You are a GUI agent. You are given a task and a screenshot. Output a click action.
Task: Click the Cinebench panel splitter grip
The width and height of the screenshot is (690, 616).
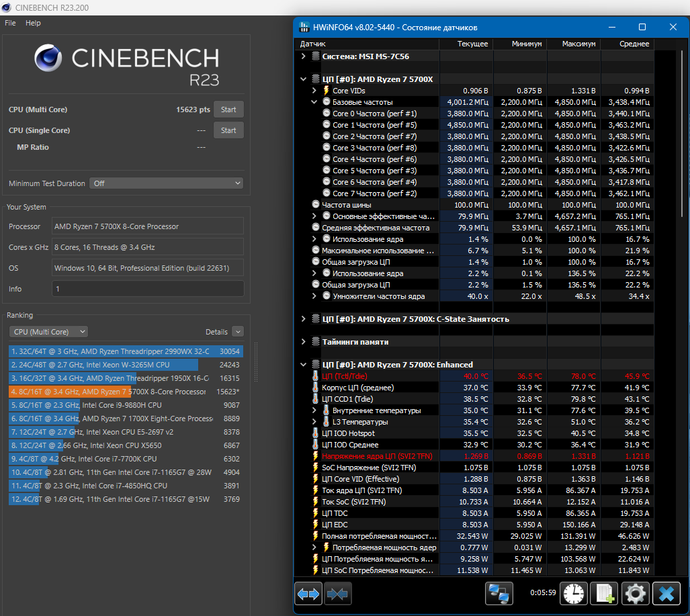click(x=256, y=361)
